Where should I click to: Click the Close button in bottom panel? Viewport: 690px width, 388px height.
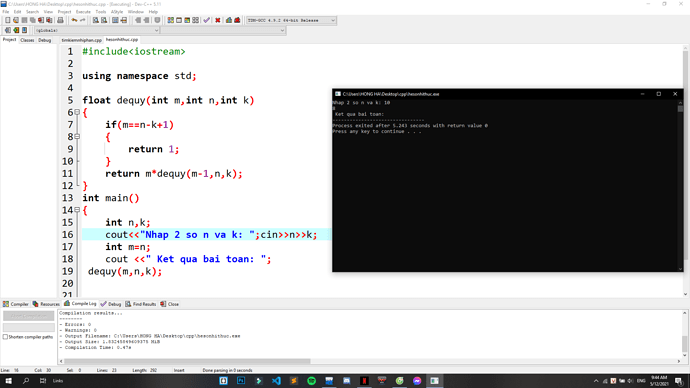point(170,304)
